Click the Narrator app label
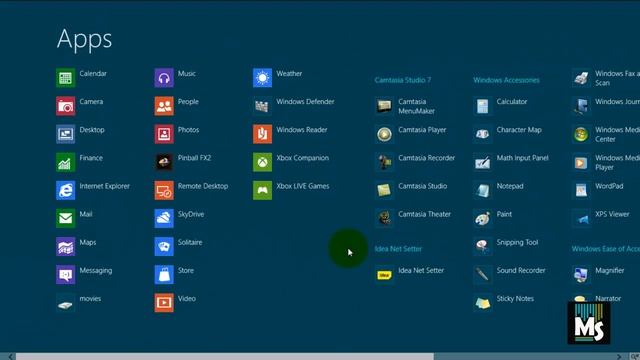 click(608, 298)
